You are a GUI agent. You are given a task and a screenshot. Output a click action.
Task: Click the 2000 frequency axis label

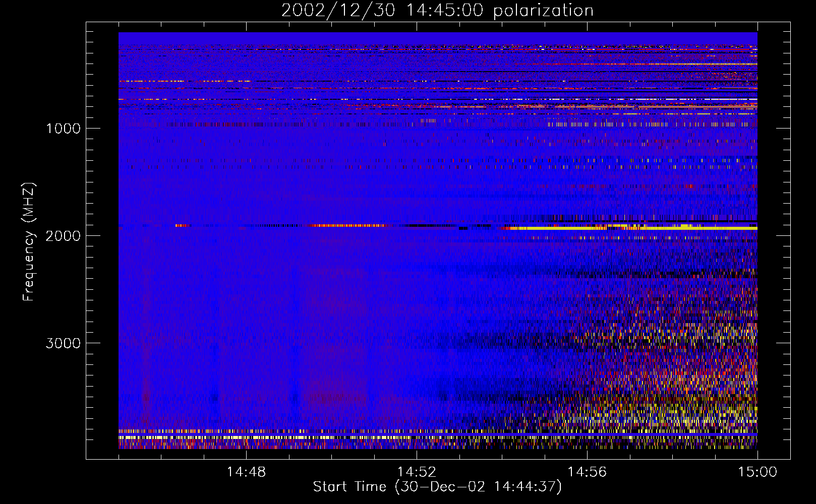[63, 236]
